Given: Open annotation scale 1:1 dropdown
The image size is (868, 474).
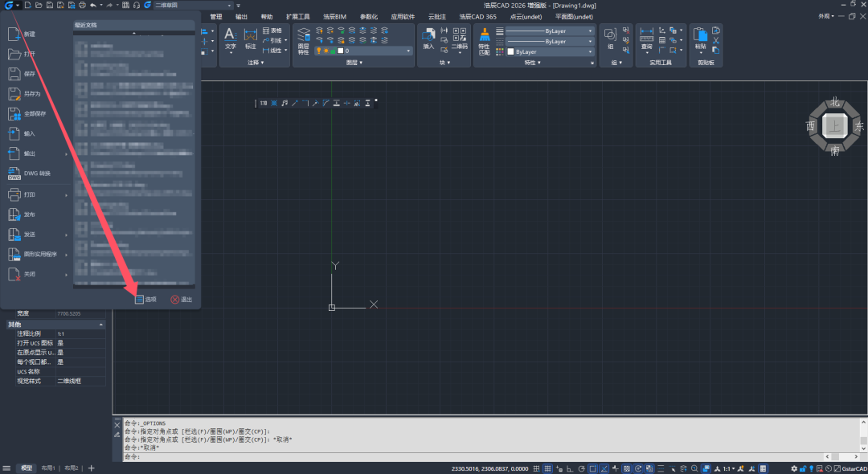Looking at the screenshot, I should (x=728, y=468).
